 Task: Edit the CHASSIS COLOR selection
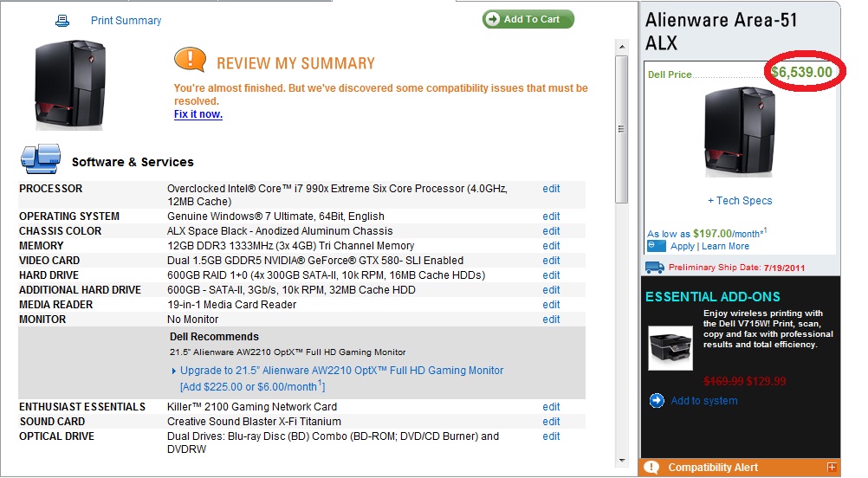551,230
